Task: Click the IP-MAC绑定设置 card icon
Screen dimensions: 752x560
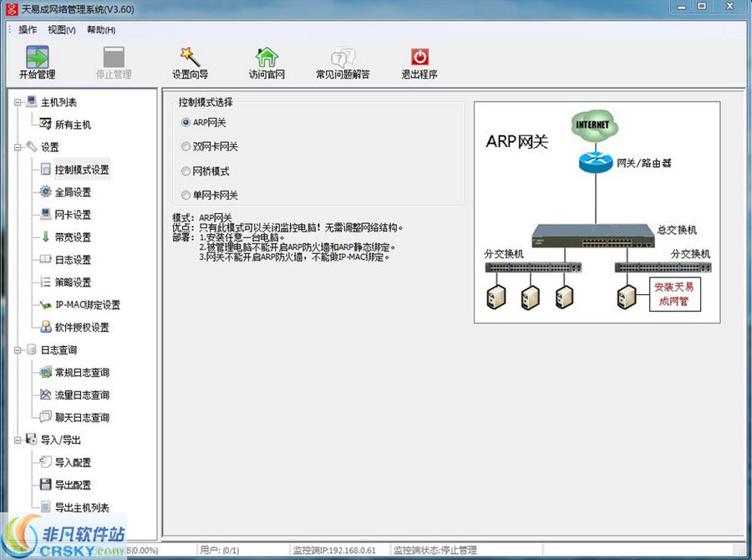Action: [46, 305]
